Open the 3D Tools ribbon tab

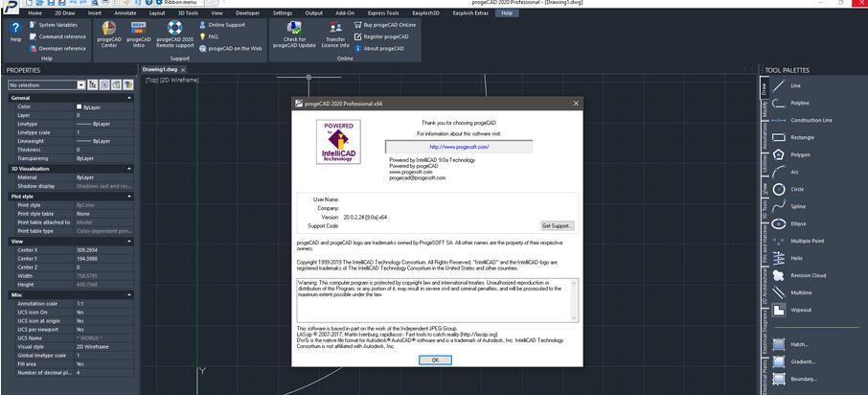pos(189,12)
